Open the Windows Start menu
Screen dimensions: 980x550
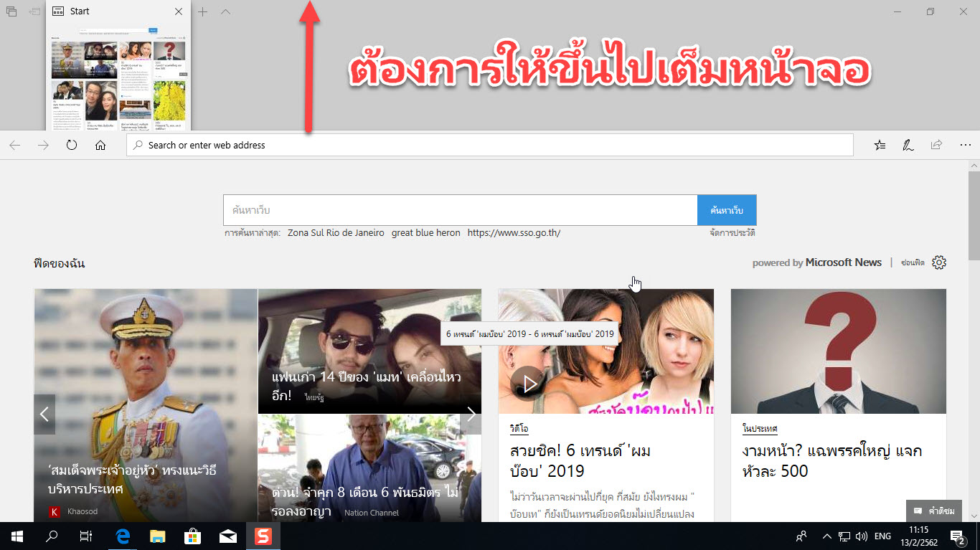[17, 536]
